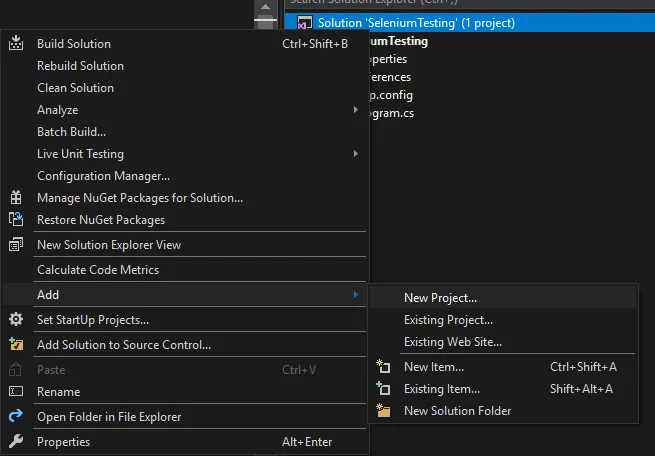The height and width of the screenshot is (456, 655).
Task: Expand the Live Unit Testing submenu
Action: coord(355,154)
